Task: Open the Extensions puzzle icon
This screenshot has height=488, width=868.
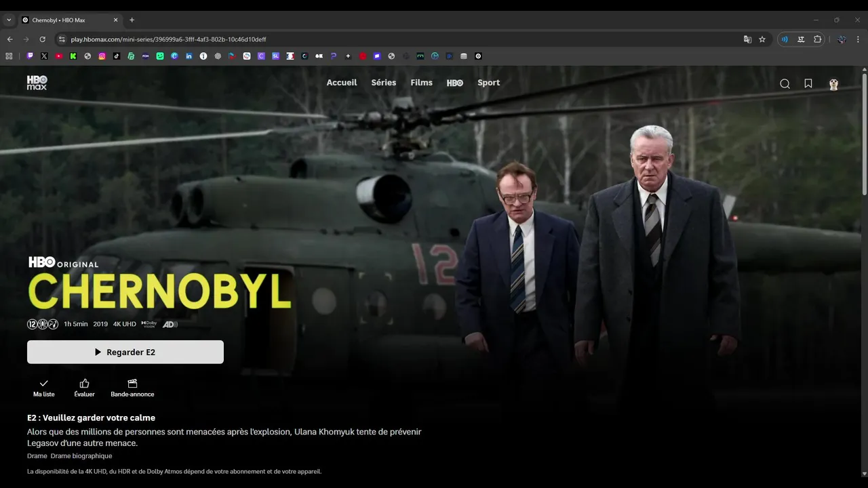Action: [x=818, y=39]
